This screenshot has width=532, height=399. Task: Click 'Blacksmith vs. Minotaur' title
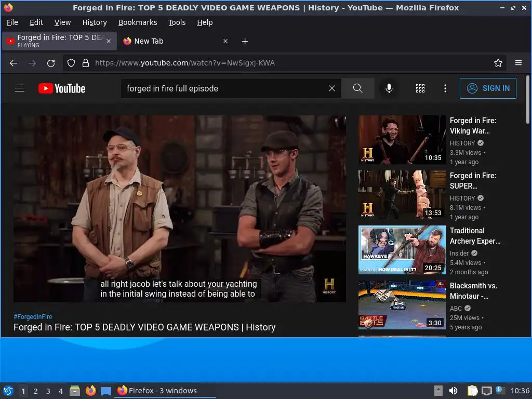click(474, 291)
